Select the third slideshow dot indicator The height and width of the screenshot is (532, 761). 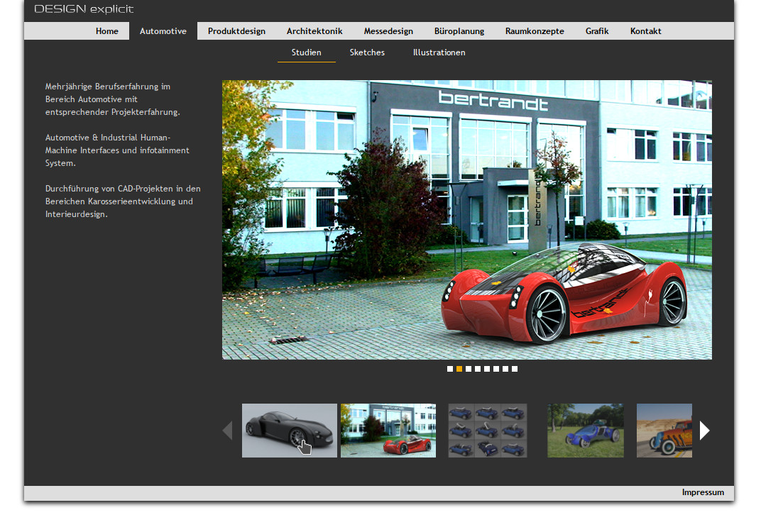469,369
